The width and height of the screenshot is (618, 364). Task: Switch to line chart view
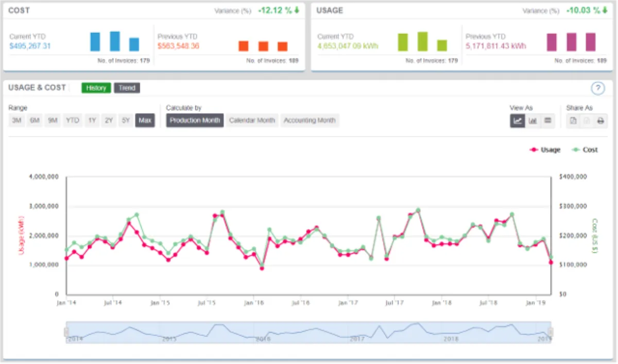[x=518, y=121]
